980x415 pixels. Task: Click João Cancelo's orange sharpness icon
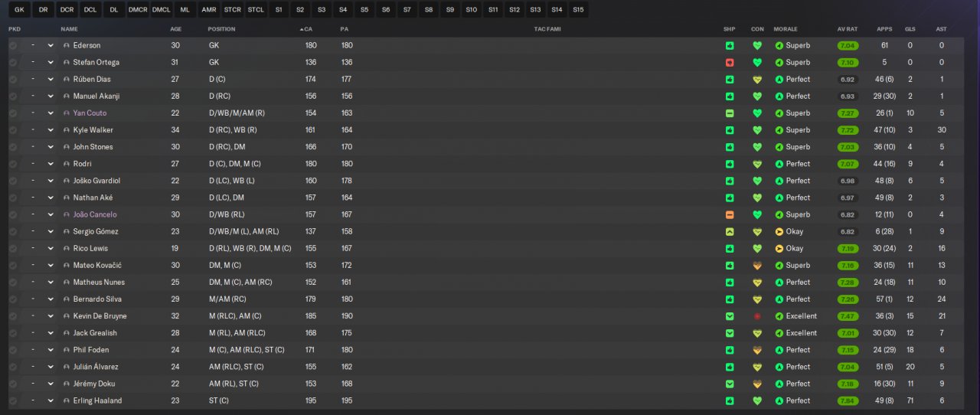pyautogui.click(x=730, y=214)
